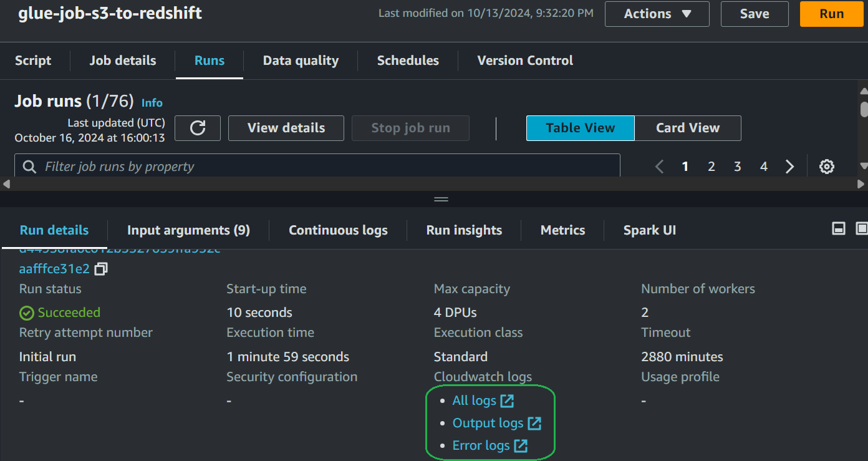This screenshot has height=461, width=868.
Task: Select the Run details tab
Action: [54, 230]
